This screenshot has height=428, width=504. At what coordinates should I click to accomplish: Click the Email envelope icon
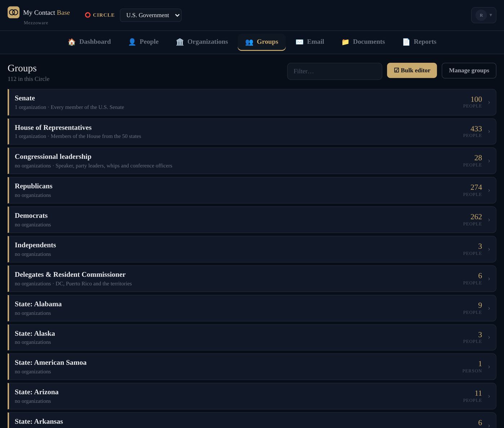tap(299, 42)
